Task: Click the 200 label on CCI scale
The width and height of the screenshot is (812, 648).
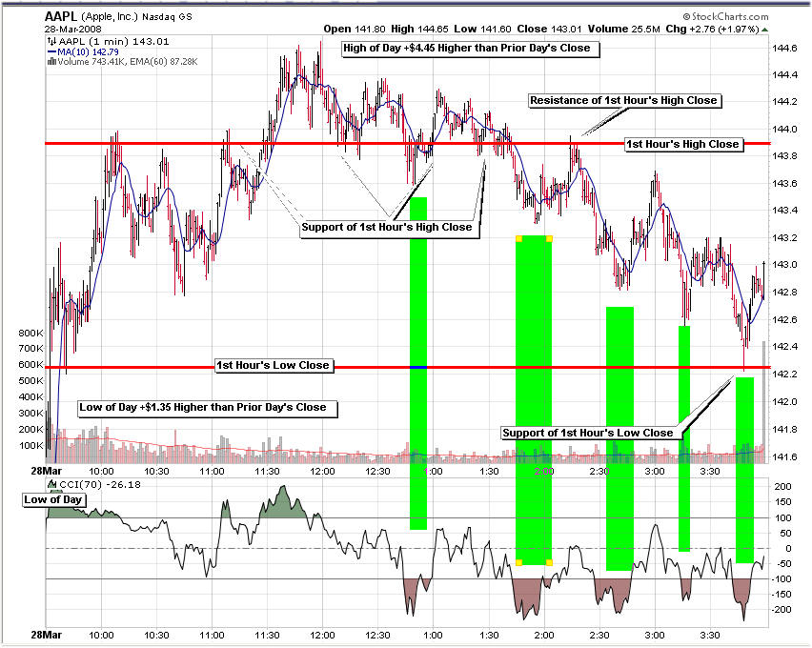Action: 783,486
